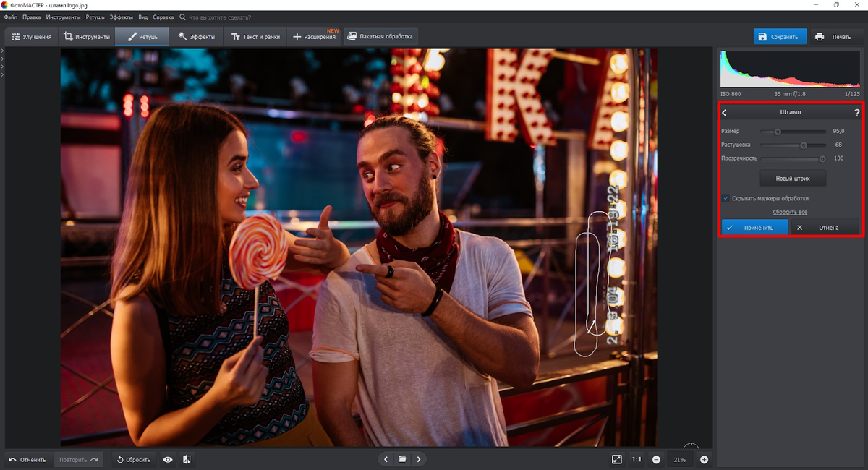
Task: Go back from the Штамп panel
Action: tap(725, 113)
